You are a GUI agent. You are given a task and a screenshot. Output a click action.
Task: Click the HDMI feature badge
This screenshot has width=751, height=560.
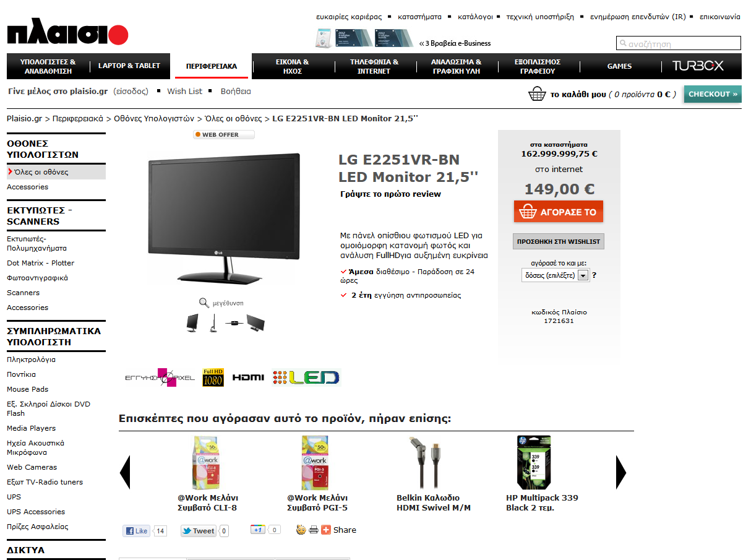[248, 377]
